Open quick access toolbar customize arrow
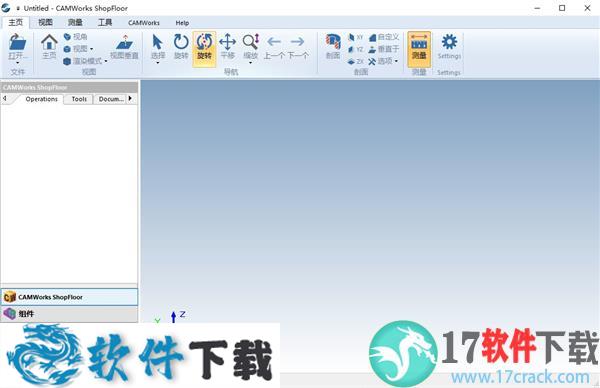The image size is (600, 388). click(x=18, y=8)
